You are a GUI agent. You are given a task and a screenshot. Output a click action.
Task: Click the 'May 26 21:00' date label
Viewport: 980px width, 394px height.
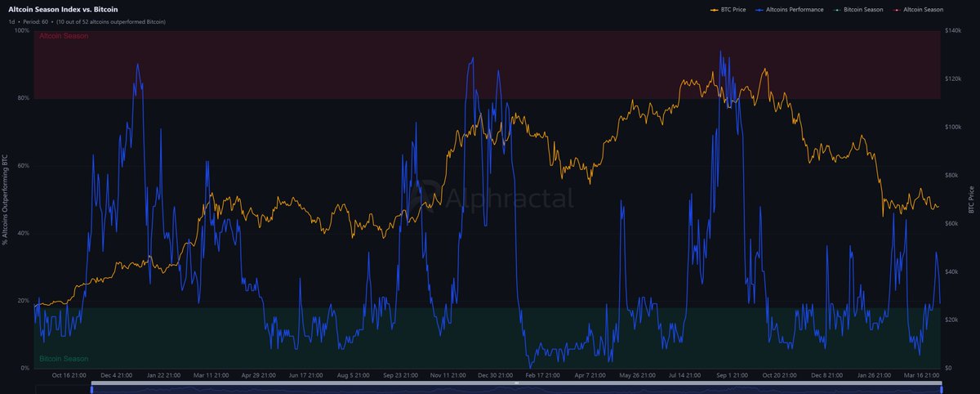pyautogui.click(x=638, y=376)
